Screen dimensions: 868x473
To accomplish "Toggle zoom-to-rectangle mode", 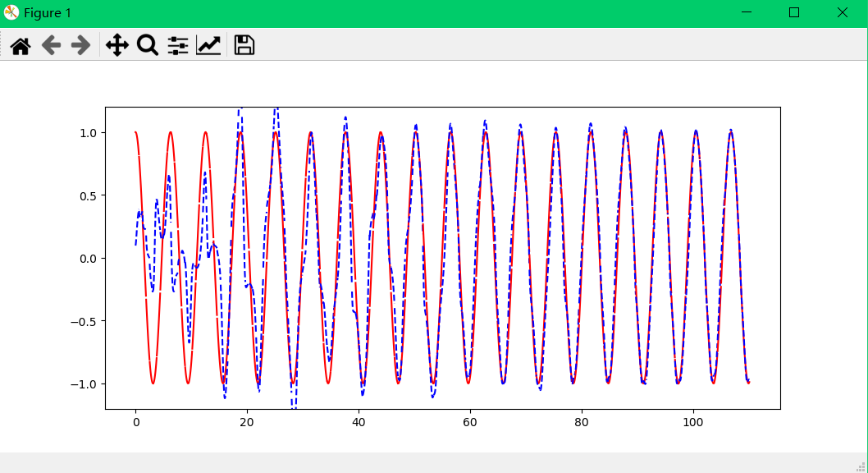I will click(148, 45).
